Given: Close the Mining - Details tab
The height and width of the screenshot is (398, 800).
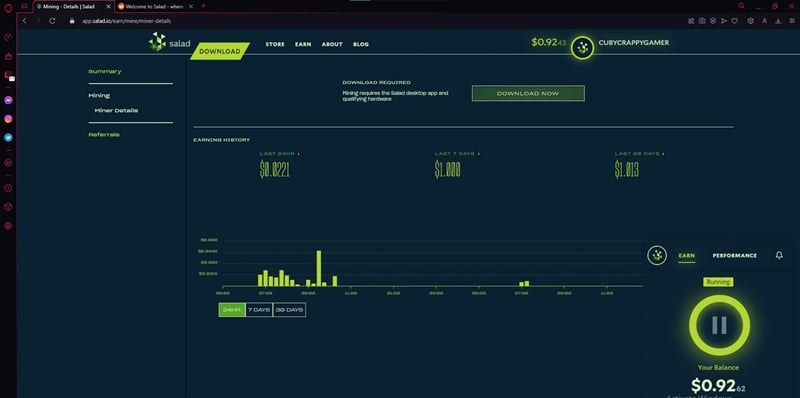Looking at the screenshot, I should (x=108, y=6).
